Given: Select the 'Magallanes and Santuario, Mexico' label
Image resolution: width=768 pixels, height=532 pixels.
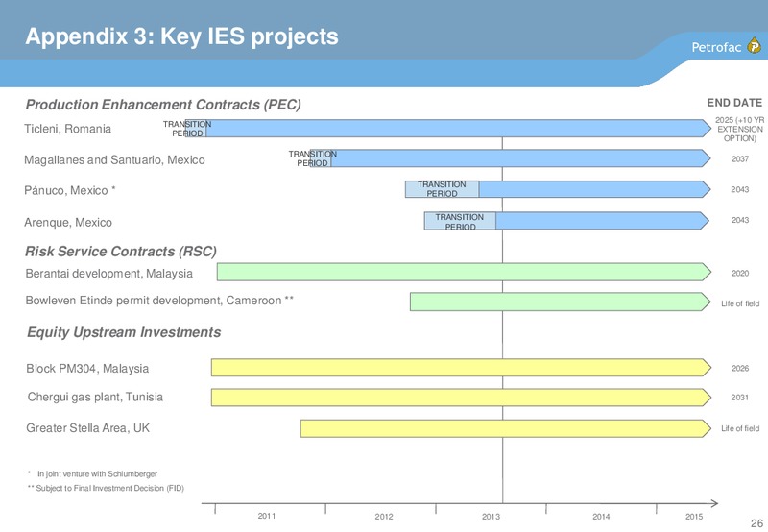Looking at the screenshot, I should point(114,160).
